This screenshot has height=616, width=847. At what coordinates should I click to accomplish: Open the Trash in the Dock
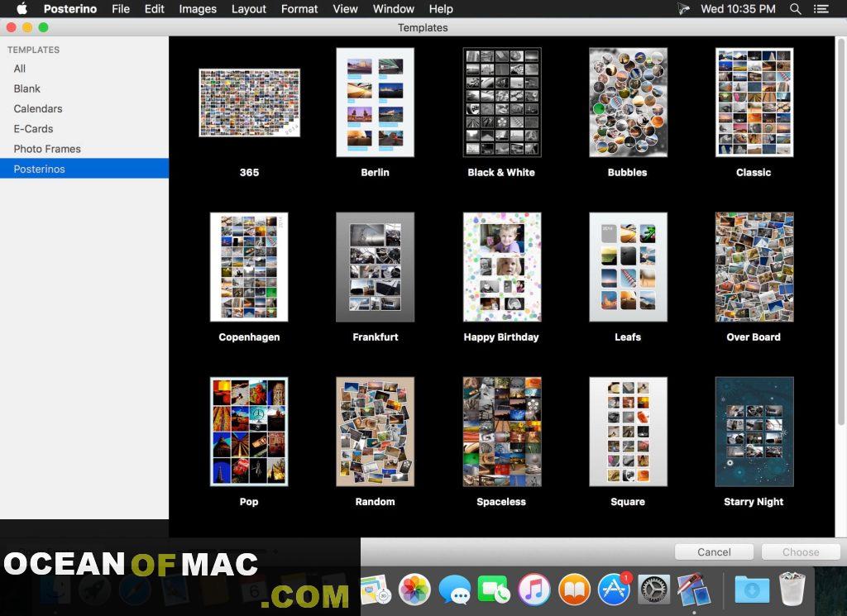tap(792, 589)
